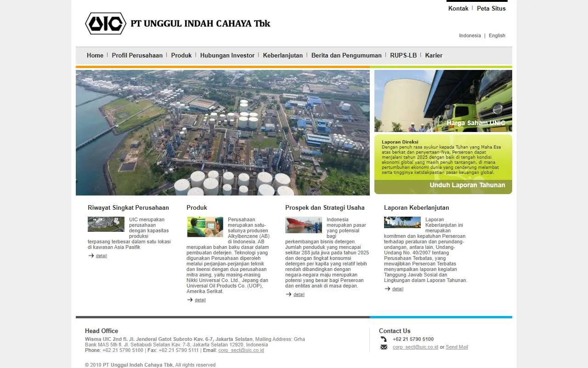Click the UIC hexagon logo
Viewport: 588px width, 368px height.
pos(106,23)
